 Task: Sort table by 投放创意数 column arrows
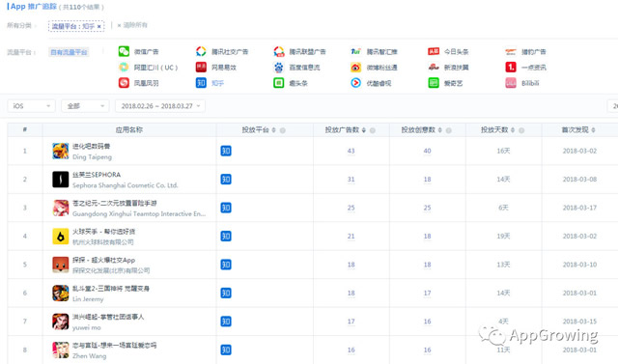pos(440,130)
